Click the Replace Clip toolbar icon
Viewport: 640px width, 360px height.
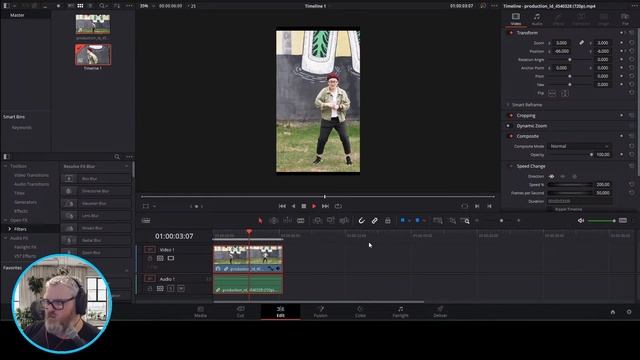[344, 221]
